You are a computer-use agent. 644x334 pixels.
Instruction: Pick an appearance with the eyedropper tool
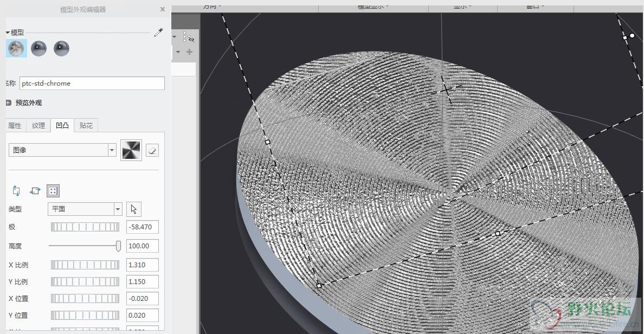coord(158,33)
